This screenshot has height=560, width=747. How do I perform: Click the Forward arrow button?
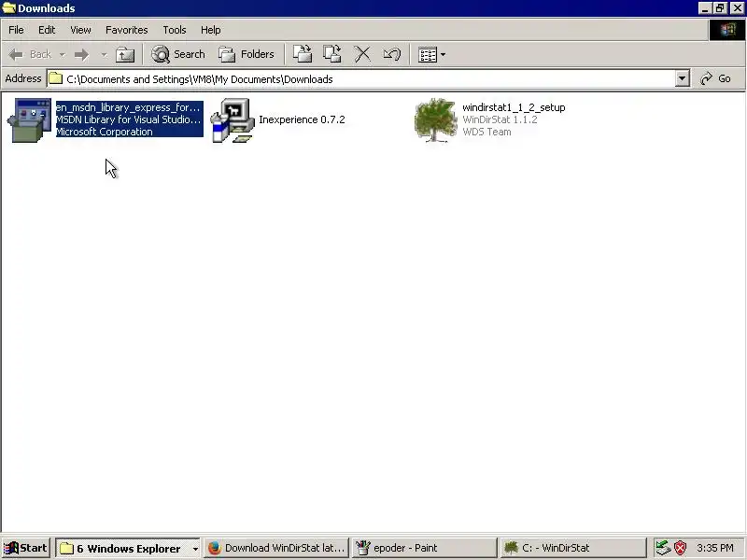(82, 54)
